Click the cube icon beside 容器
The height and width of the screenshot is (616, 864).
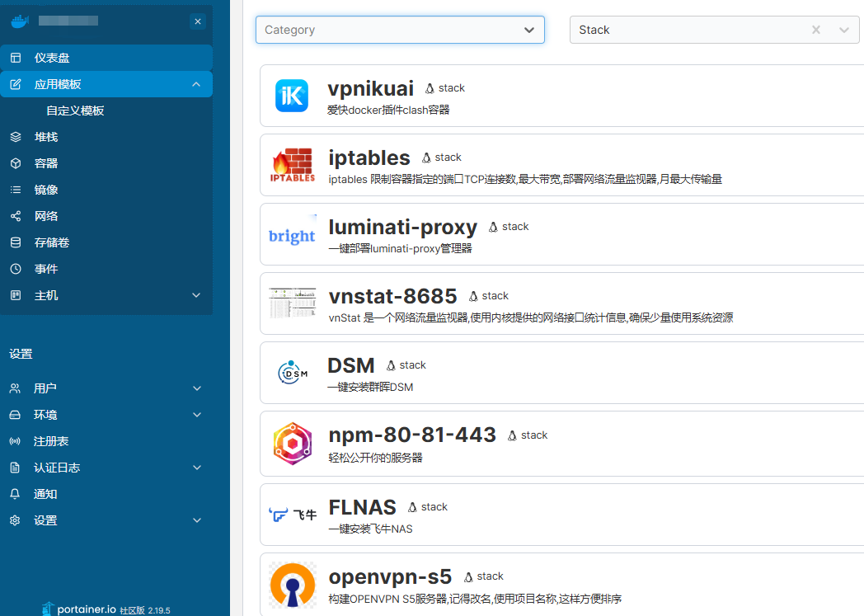pos(16,163)
